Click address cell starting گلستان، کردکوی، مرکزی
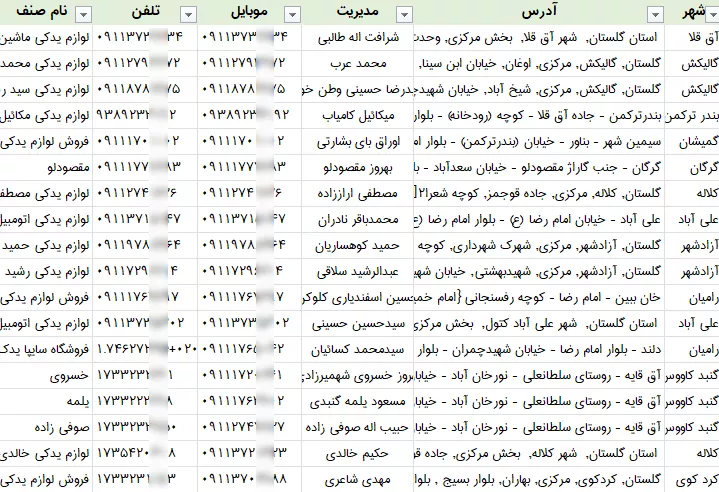The width and height of the screenshot is (719, 492). pos(539,480)
